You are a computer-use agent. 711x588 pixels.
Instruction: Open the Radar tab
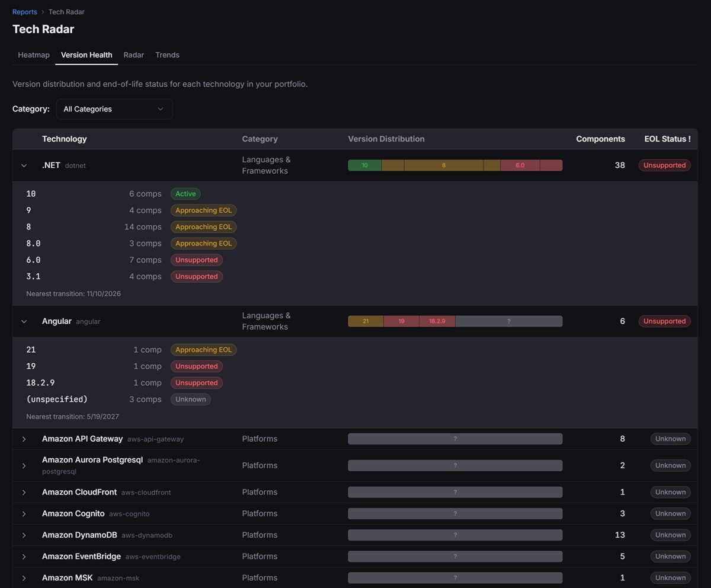point(134,55)
